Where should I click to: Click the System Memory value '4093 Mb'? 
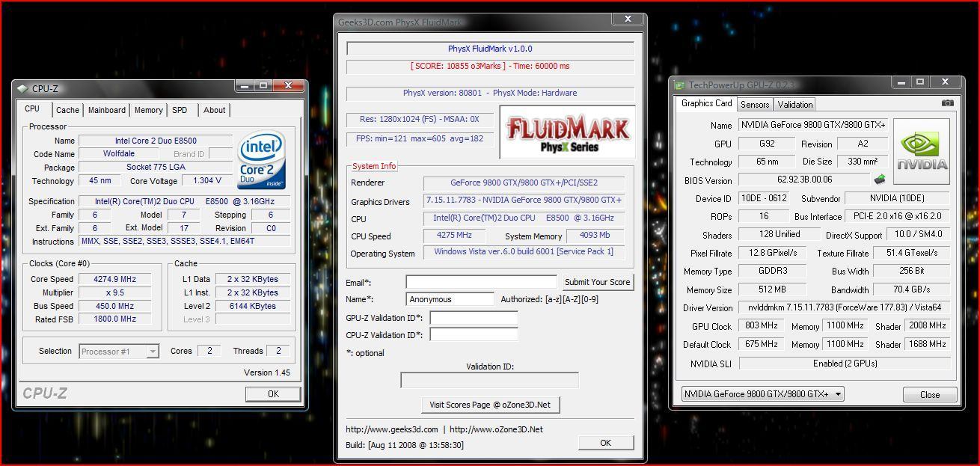pyautogui.click(x=595, y=236)
